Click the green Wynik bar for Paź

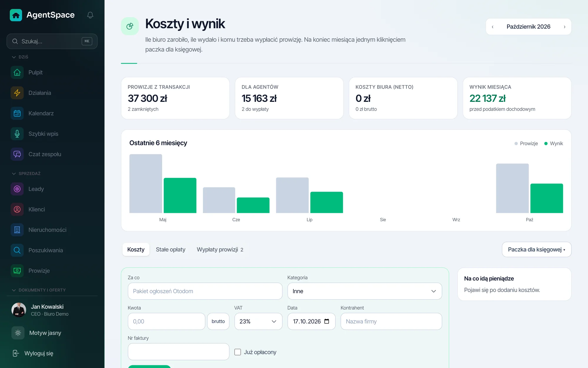point(547,198)
